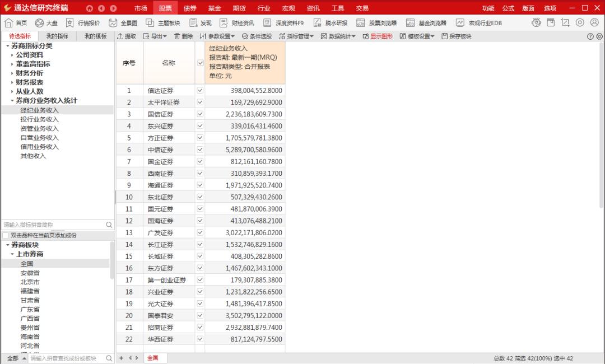Open the 债券 menu

[191, 8]
